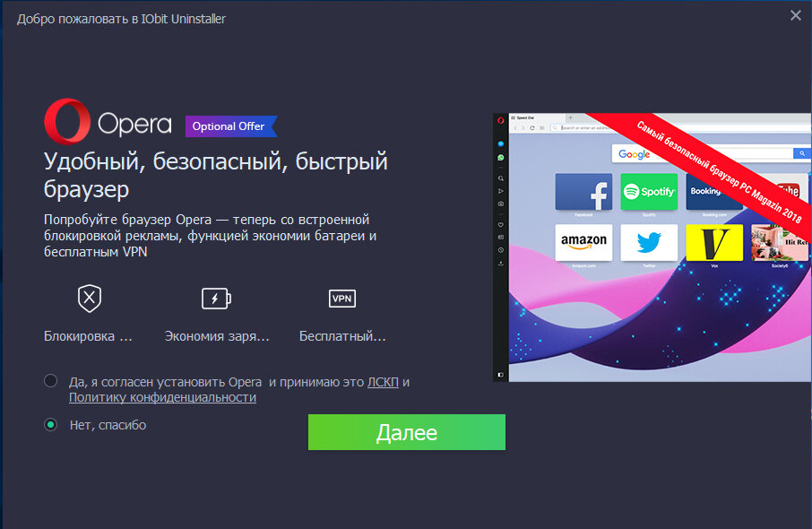The width and height of the screenshot is (812, 529).
Task: Select the "Нет, спасибо" radio option
Action: tap(51, 425)
